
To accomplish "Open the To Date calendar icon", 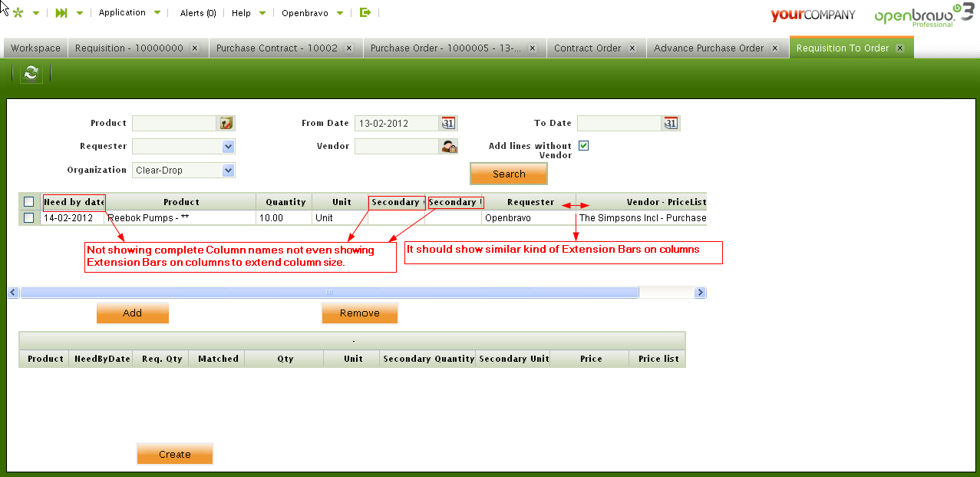I will coord(671,123).
